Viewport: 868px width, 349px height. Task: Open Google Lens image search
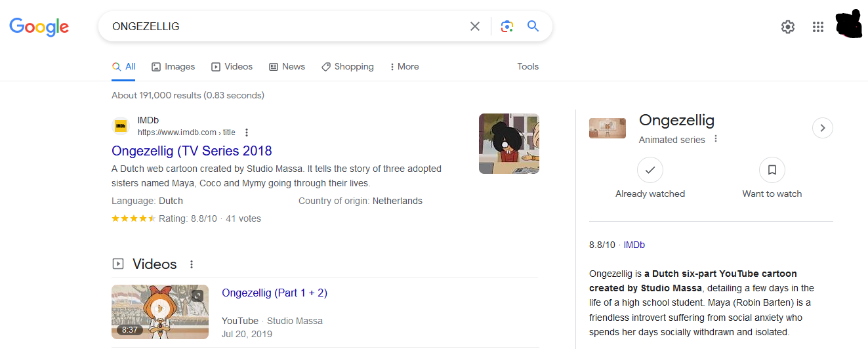pos(506,27)
